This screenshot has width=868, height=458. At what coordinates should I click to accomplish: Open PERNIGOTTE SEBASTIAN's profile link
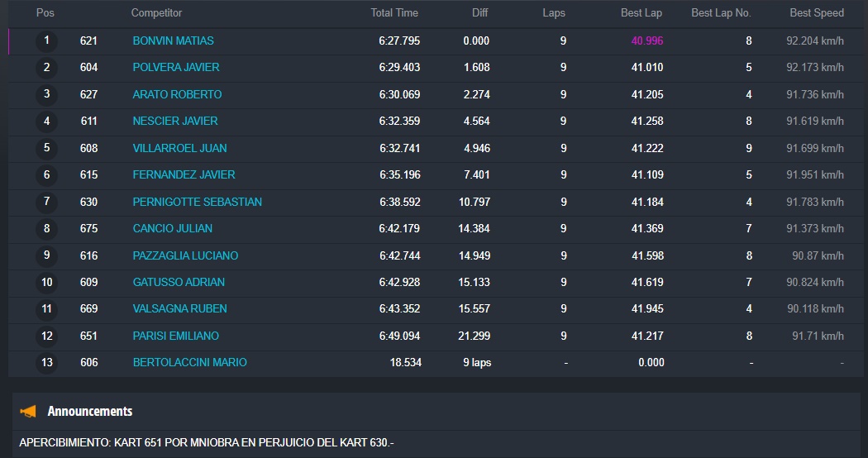(197, 202)
